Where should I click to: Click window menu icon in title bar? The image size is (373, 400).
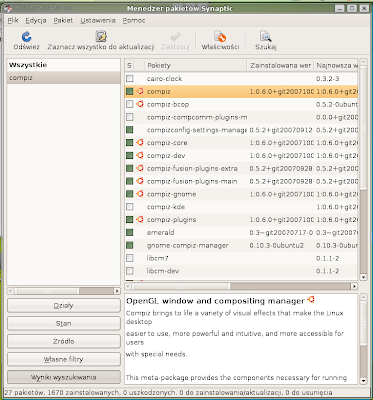[8, 8]
